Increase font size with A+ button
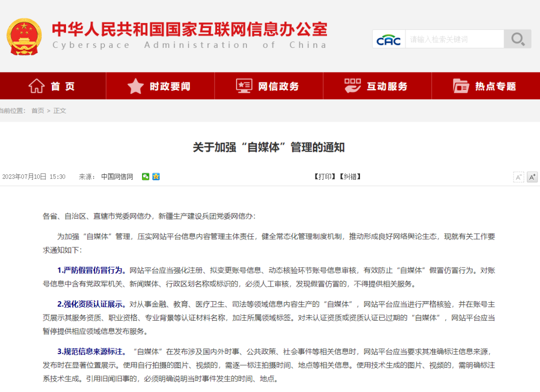This screenshot has height=392, width=540. (532, 177)
